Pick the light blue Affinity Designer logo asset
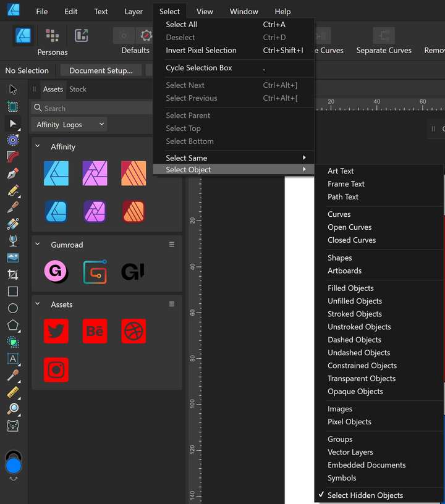 tap(56, 174)
